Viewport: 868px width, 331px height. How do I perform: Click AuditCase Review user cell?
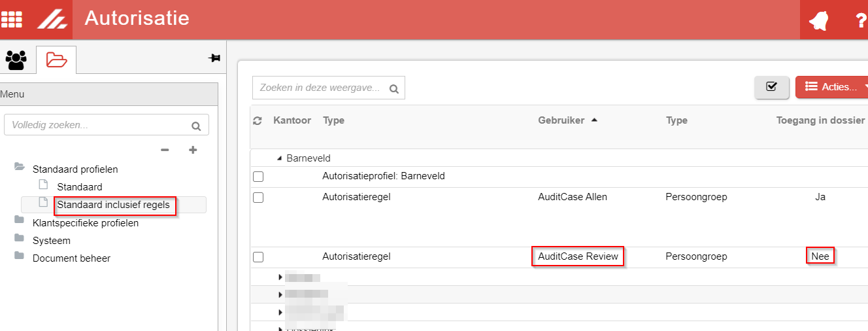coord(578,256)
